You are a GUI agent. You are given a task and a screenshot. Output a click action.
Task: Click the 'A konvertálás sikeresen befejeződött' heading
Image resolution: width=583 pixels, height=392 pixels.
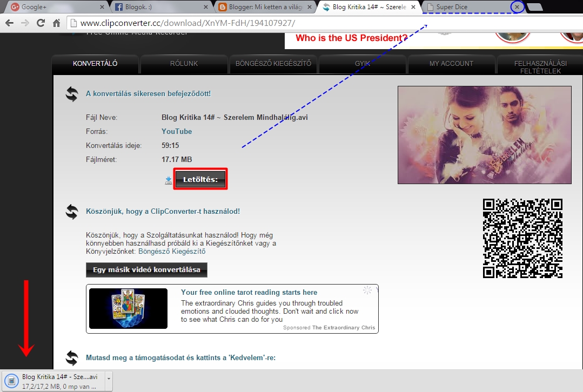pos(149,93)
